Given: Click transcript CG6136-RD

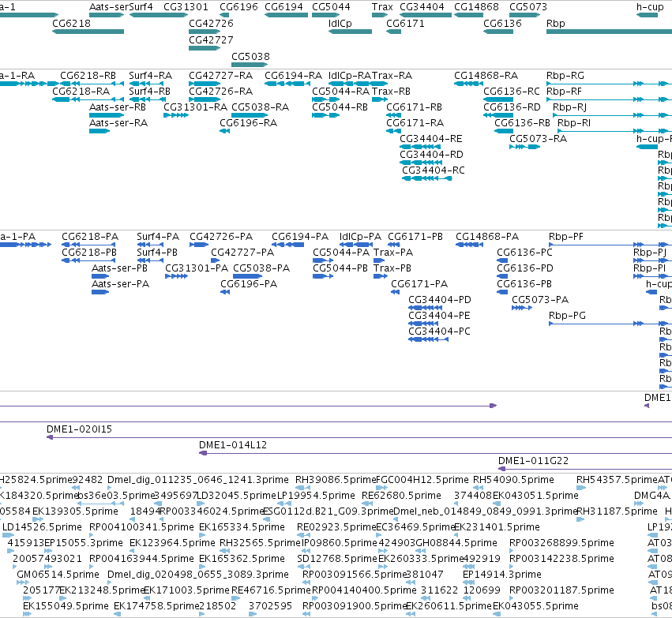Looking at the screenshot, I should tap(512, 107).
